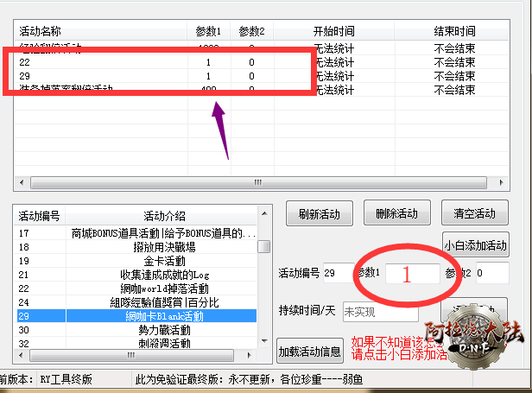Focus the 参数2 input field
This screenshot has height=393, width=532.
click(491, 274)
